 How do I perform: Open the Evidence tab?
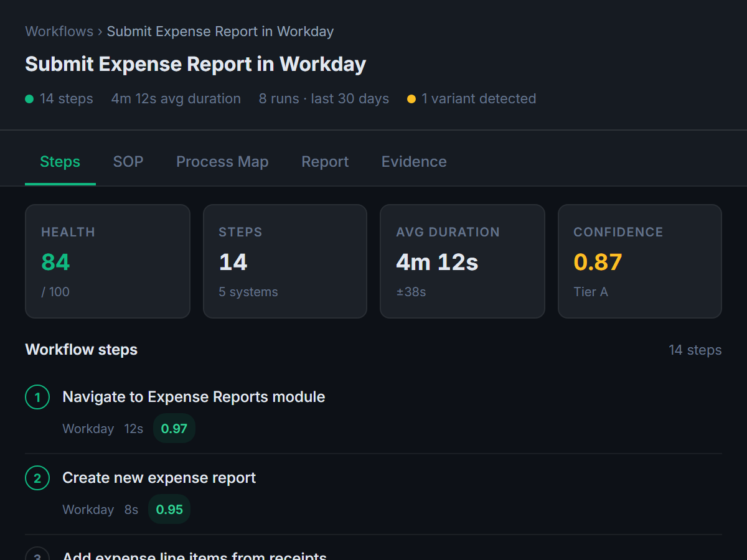pos(414,162)
